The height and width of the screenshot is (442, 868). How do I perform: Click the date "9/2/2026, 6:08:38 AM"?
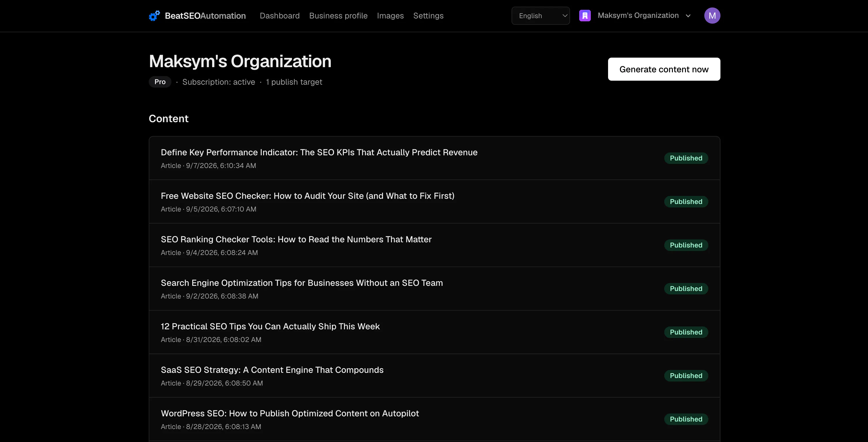[222, 296]
